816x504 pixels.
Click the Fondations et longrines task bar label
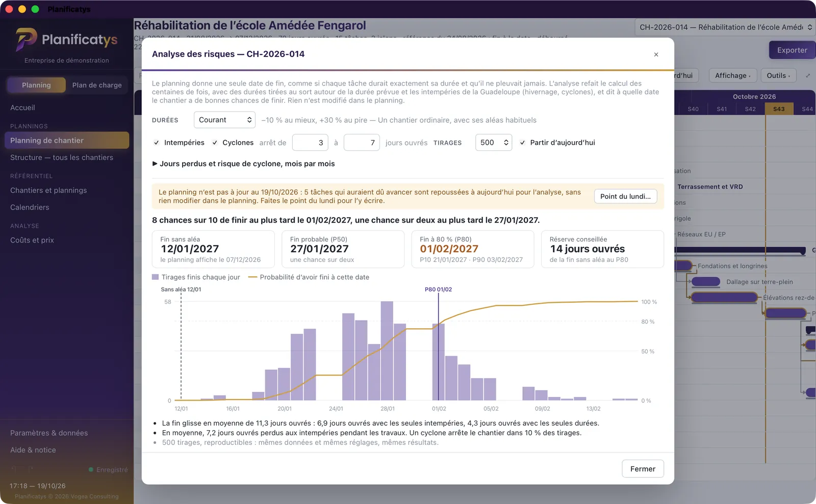tap(732, 266)
